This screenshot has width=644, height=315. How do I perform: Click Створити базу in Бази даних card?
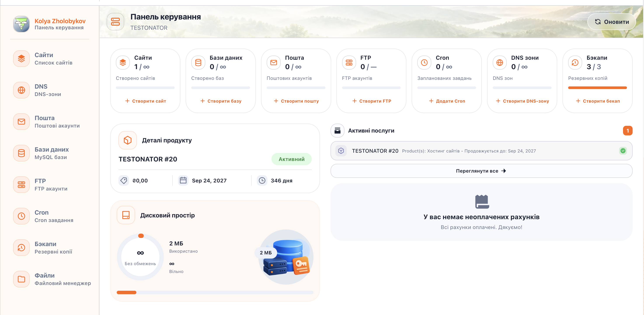tap(221, 101)
